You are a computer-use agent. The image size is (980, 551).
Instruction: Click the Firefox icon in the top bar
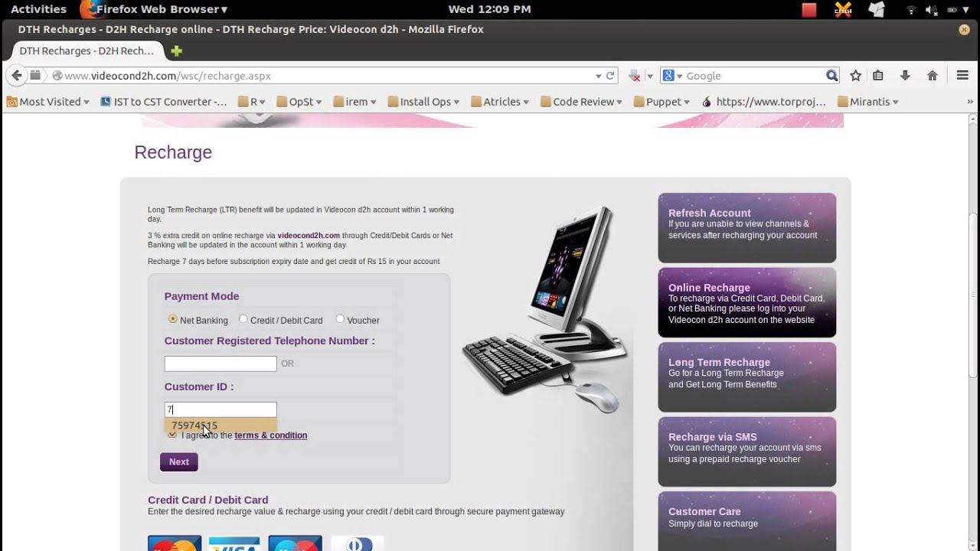90,9
